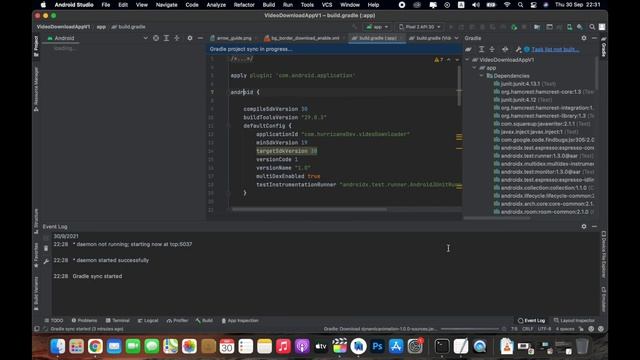Select the junit:junit:4.13.1 dependency
This screenshot has width=640, height=360.
coord(524,84)
